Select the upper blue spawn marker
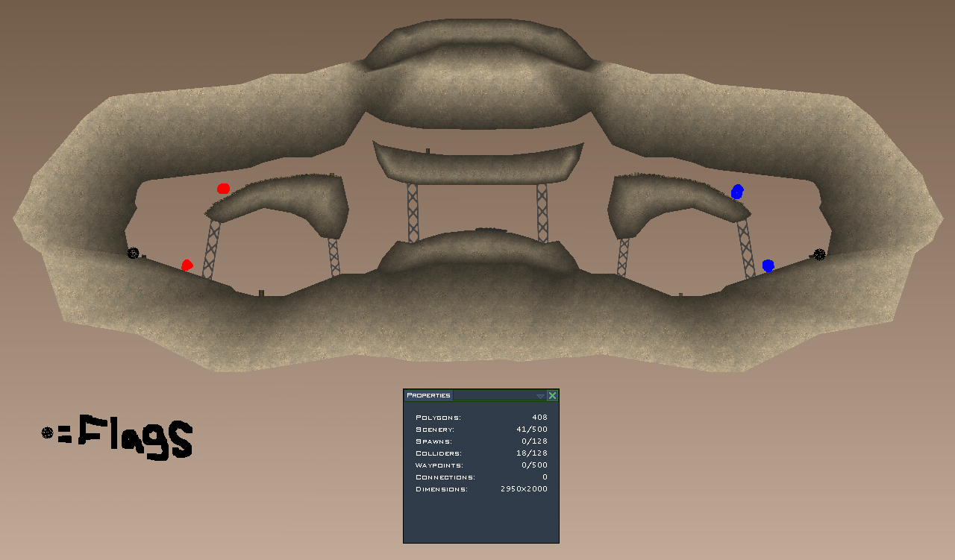 coord(737,192)
